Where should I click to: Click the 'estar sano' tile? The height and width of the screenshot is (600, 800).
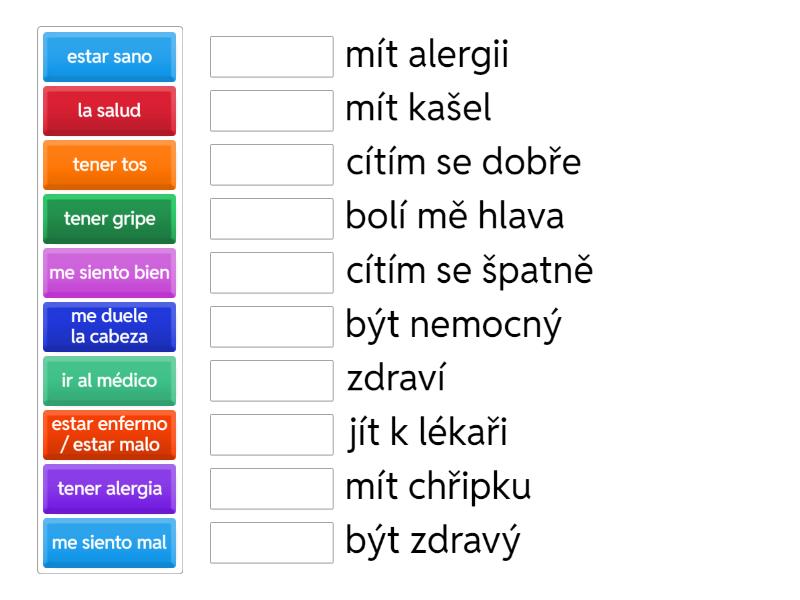coord(110,57)
